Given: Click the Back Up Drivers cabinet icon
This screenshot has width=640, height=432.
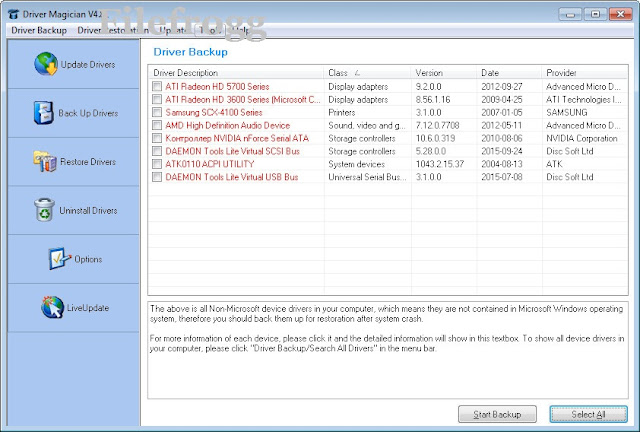Looking at the screenshot, I should tap(43, 113).
